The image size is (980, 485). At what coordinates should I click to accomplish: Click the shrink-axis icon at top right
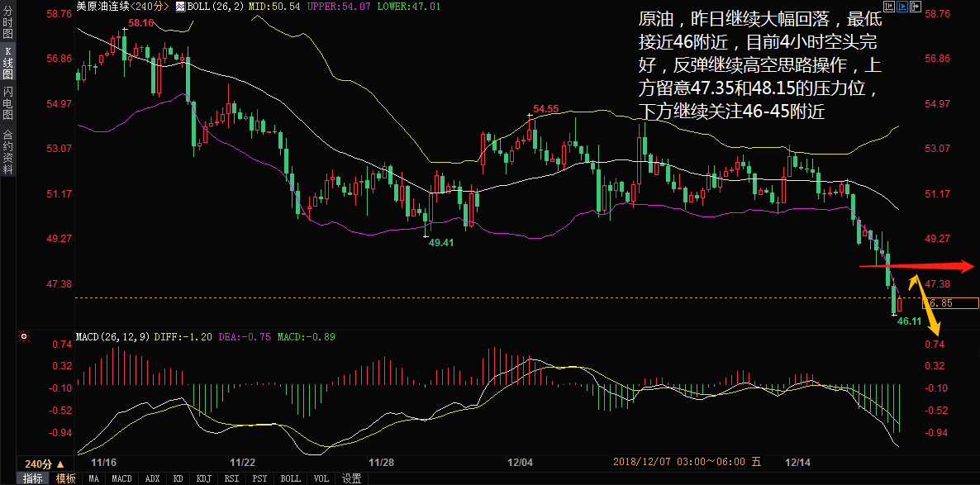(x=888, y=7)
